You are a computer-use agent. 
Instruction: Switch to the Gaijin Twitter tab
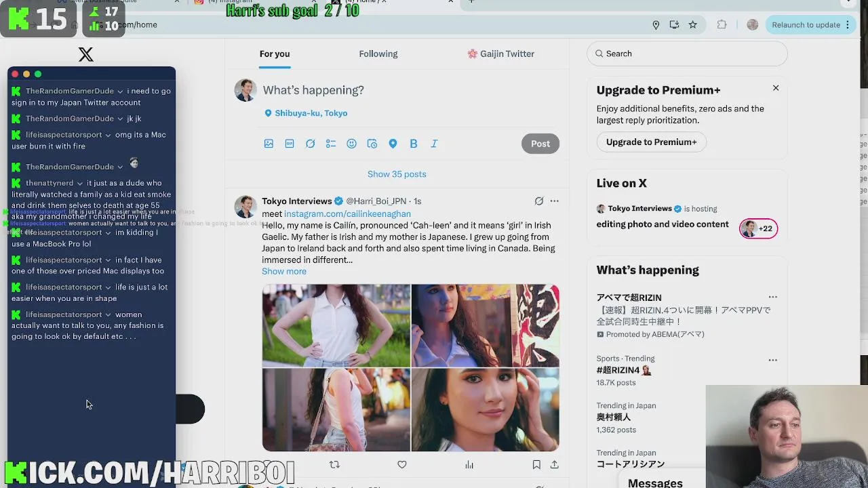coord(500,54)
